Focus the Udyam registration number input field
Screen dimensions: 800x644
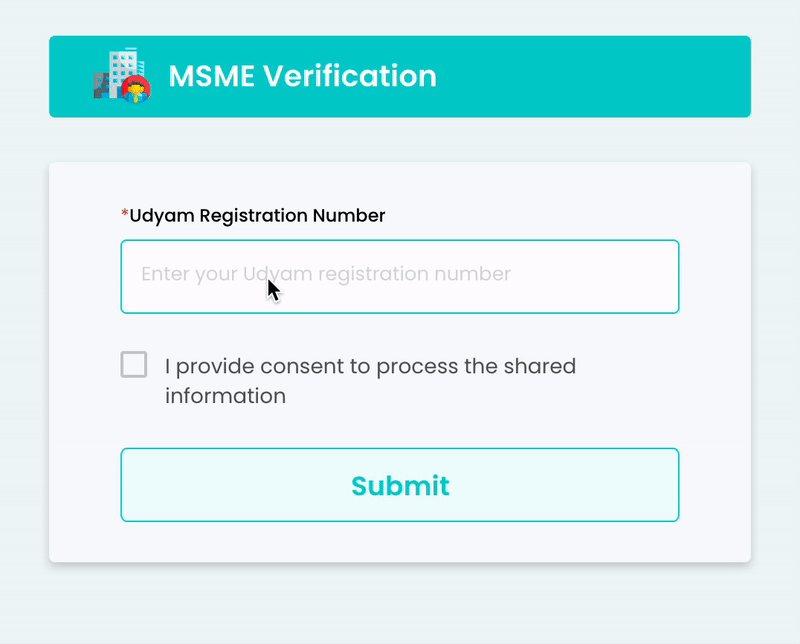400,276
